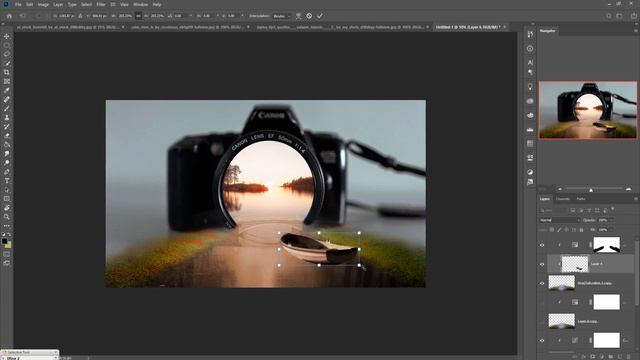Image resolution: width=640 pixels, height=360 pixels.
Task: Select the Clone Stamp tool
Action: coord(7,117)
